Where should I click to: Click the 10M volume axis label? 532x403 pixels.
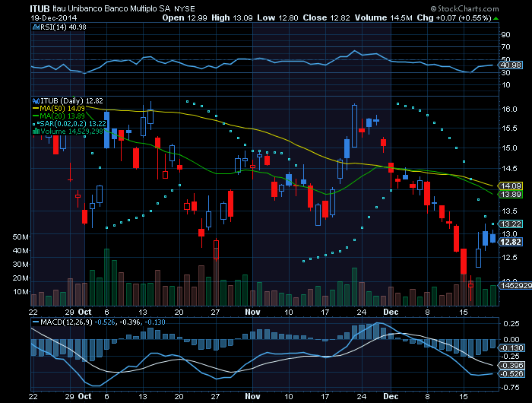coord(21,292)
